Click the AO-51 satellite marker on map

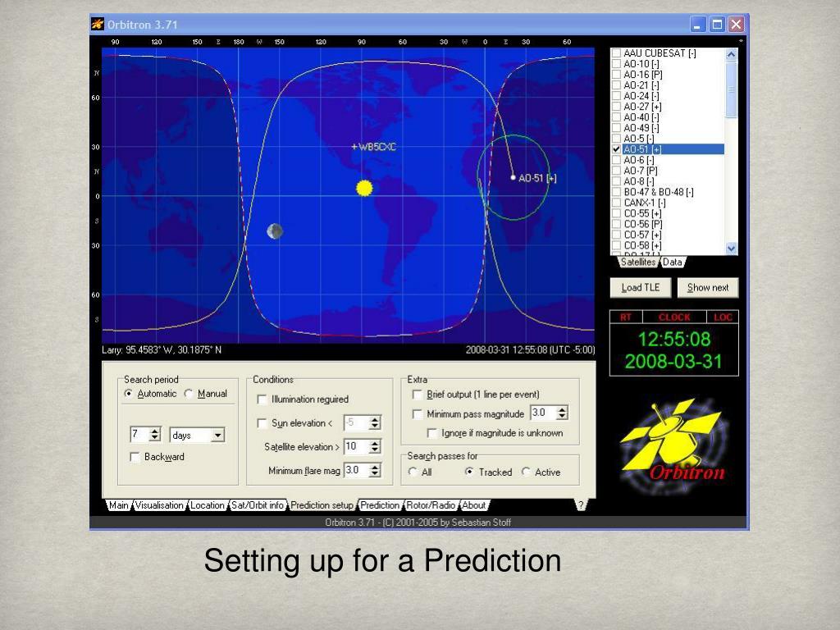tap(513, 177)
